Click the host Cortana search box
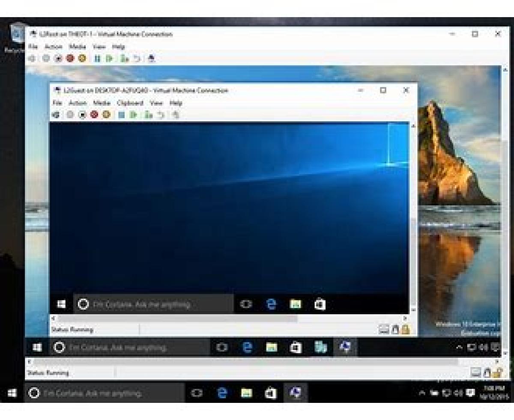This screenshot has width=514, height=420. tap(105, 393)
